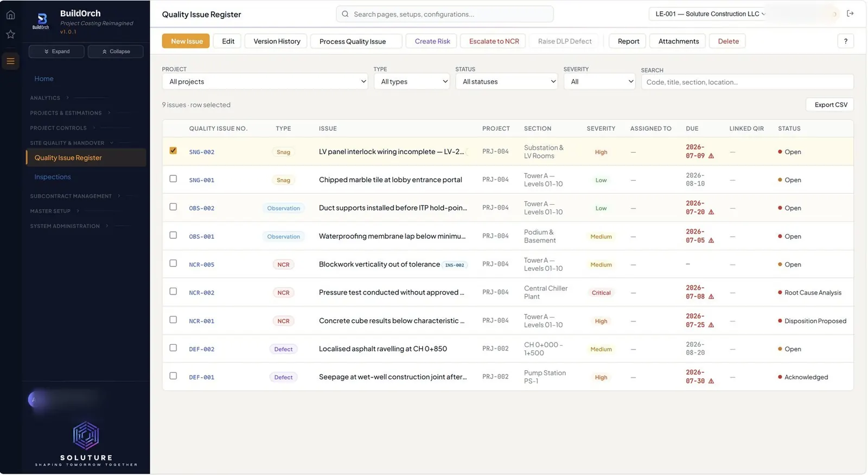Open the All projects dropdown

[x=265, y=81]
